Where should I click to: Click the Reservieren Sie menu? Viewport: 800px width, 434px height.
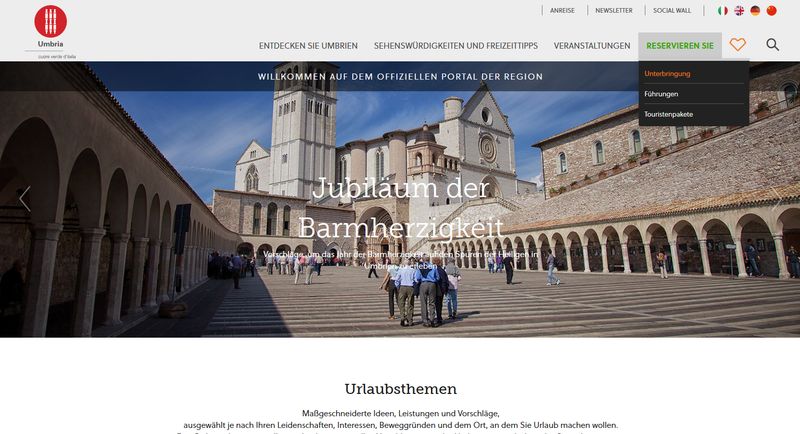[x=680, y=46]
